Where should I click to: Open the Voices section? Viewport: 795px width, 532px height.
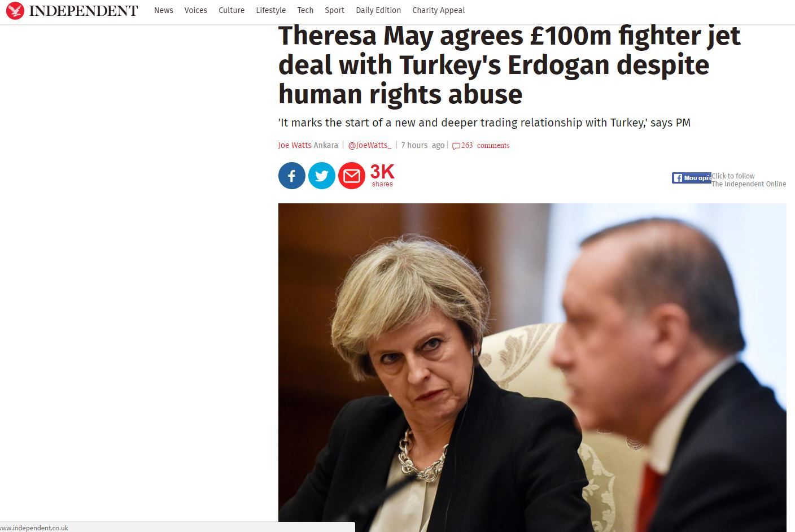(196, 10)
